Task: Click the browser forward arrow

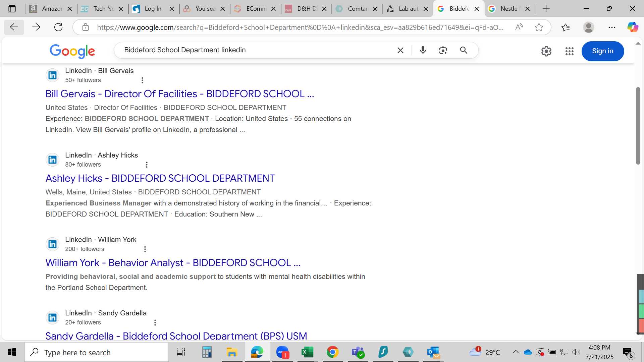Action: tap(36, 27)
